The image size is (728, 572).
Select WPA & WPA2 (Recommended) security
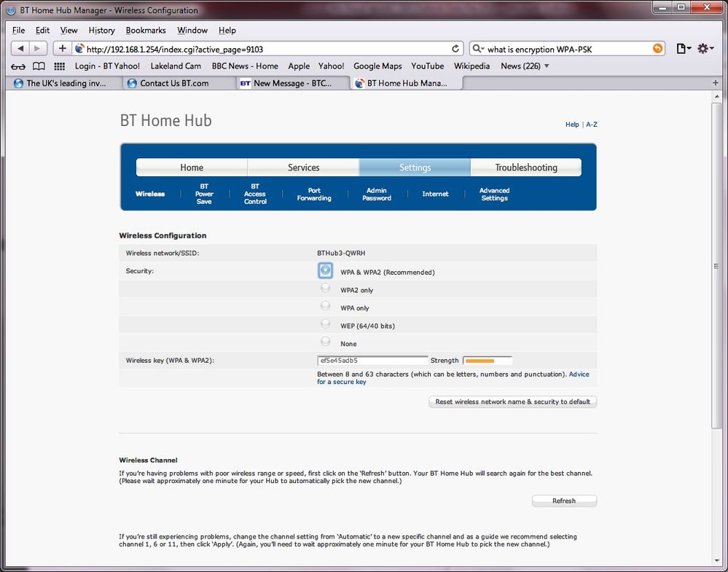click(326, 270)
